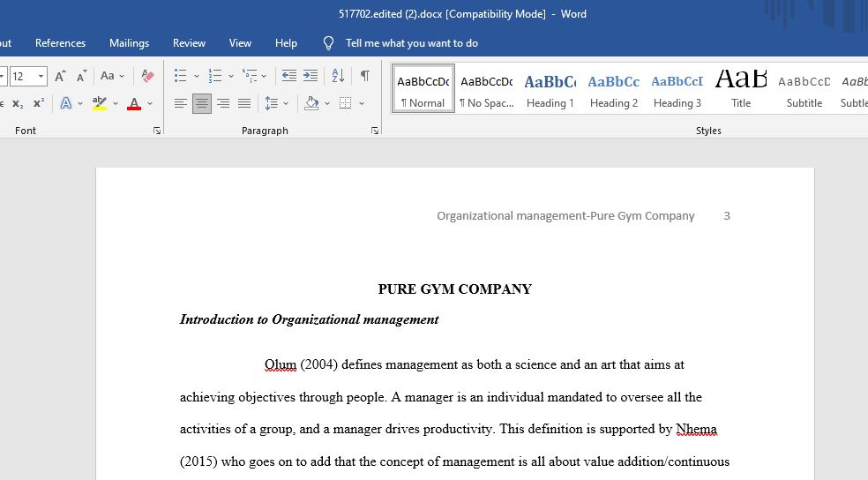Screen dimensions: 868x480
Task: Clear all formatting with eraser icon
Action: pyautogui.click(x=147, y=76)
